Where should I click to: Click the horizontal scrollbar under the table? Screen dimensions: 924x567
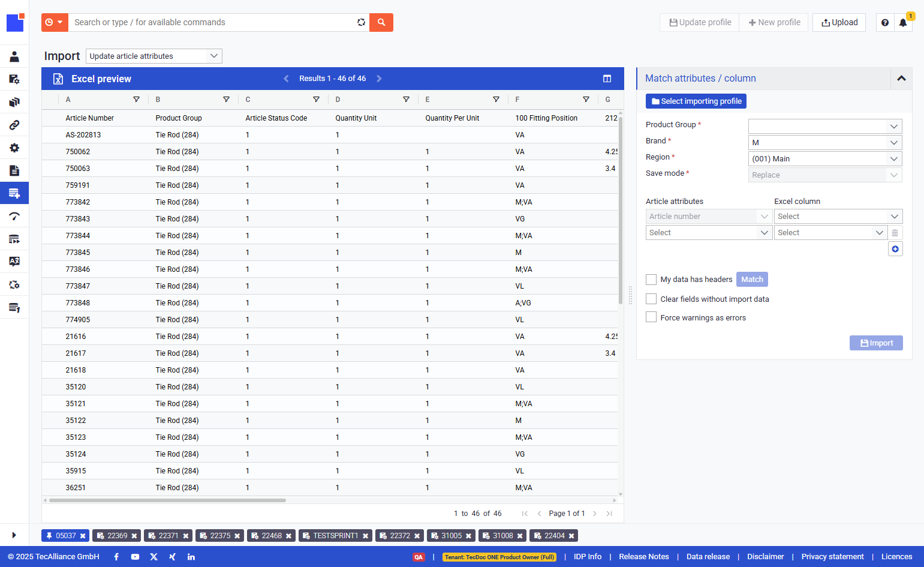pyautogui.click(x=167, y=500)
